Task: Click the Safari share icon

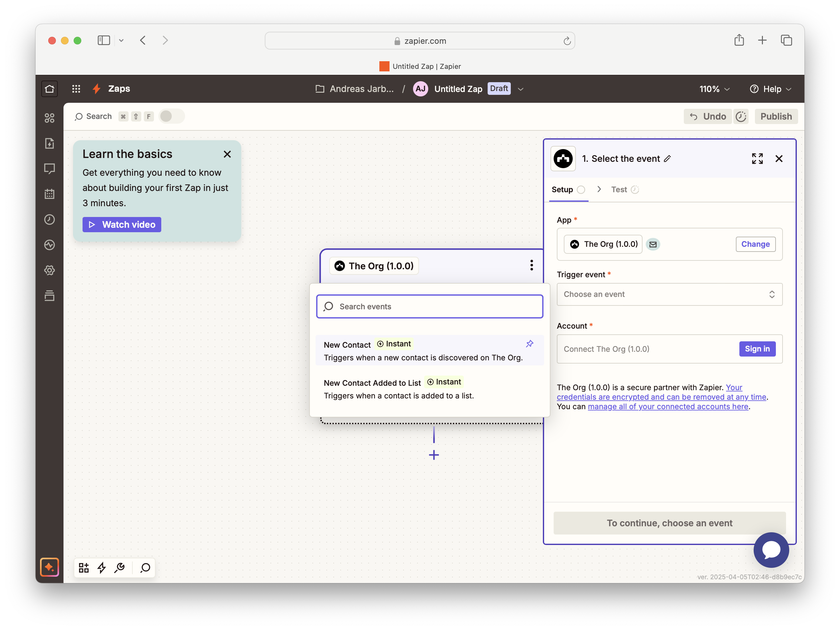Action: (x=739, y=40)
